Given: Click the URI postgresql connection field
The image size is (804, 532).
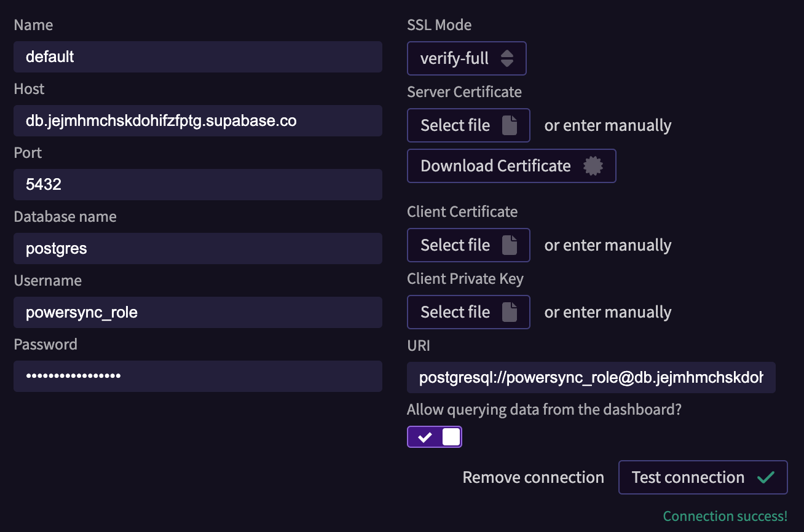Looking at the screenshot, I should (591, 377).
